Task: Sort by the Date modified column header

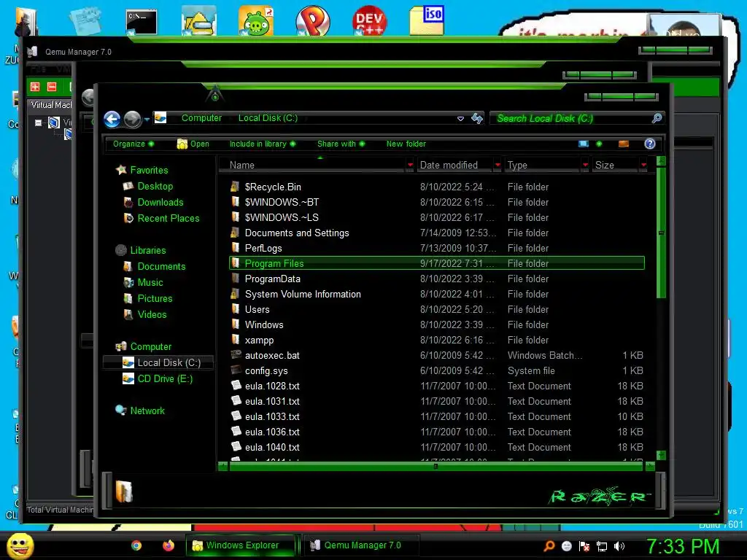Action: pos(454,166)
